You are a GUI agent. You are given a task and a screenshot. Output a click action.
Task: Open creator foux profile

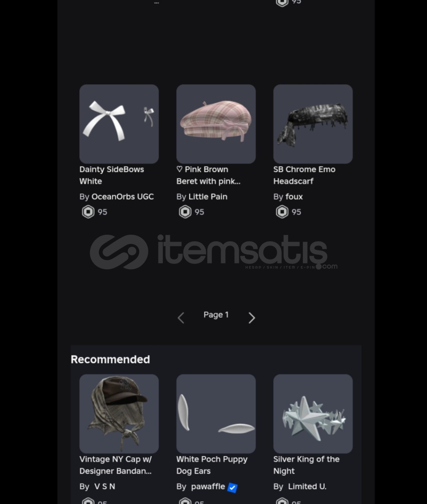pos(294,196)
